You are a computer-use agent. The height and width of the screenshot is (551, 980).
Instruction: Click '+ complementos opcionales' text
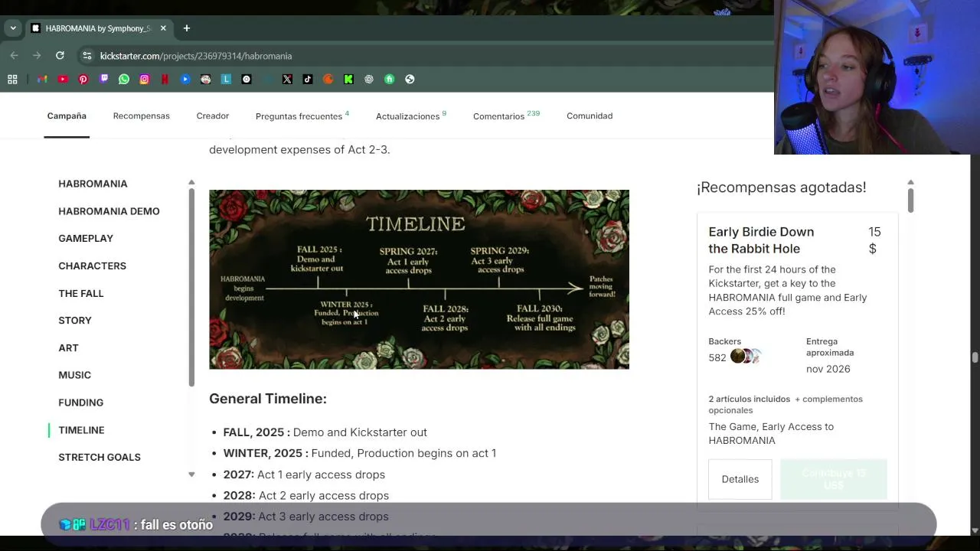786,404
